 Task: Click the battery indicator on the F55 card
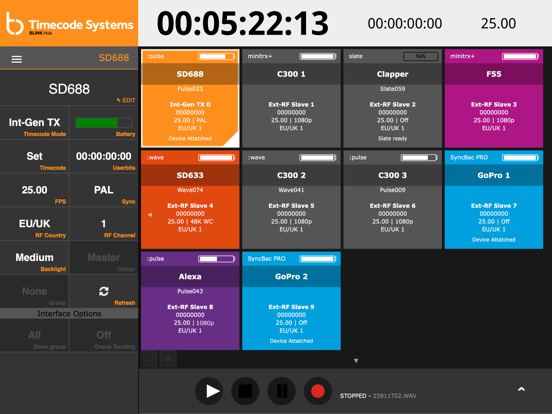(520, 56)
